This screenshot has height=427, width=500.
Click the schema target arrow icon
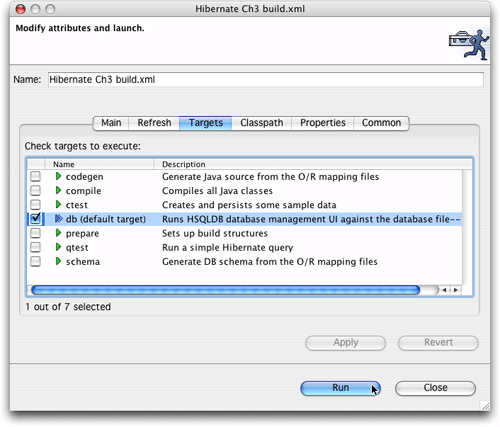(58, 261)
